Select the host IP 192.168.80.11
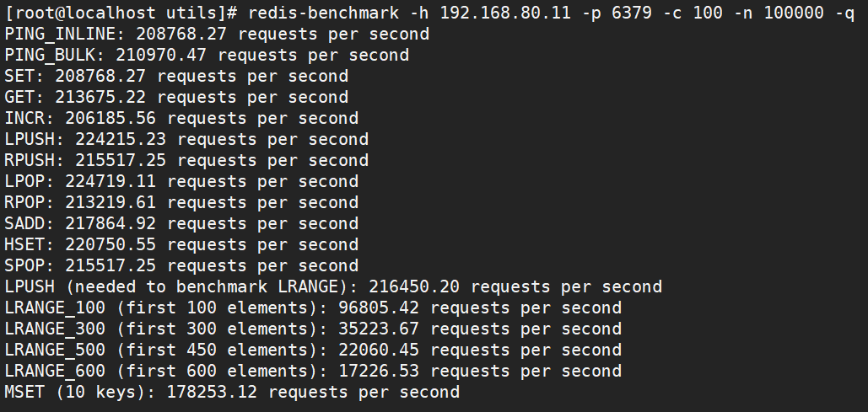868x412 pixels. tap(505, 13)
